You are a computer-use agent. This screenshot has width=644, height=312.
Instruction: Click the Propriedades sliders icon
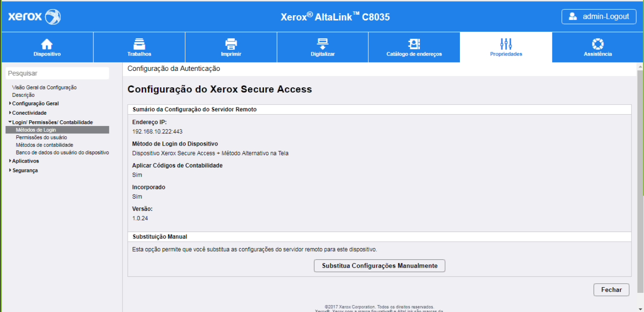click(506, 44)
